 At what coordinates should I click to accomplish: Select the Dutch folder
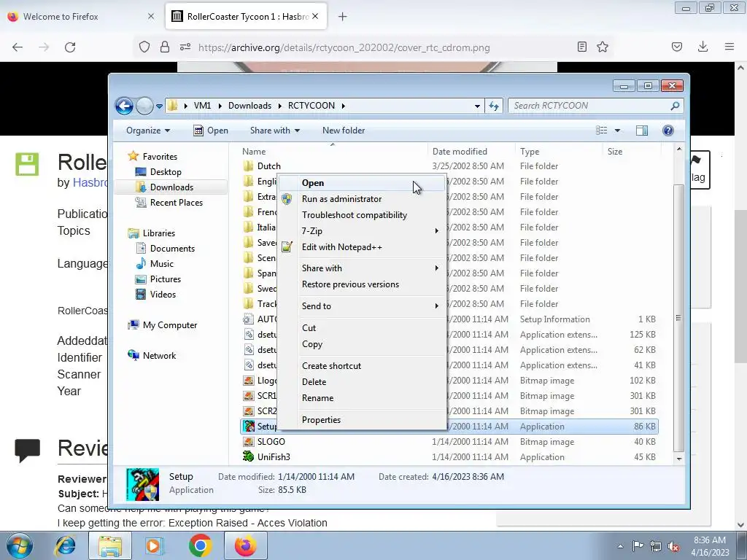(x=268, y=166)
